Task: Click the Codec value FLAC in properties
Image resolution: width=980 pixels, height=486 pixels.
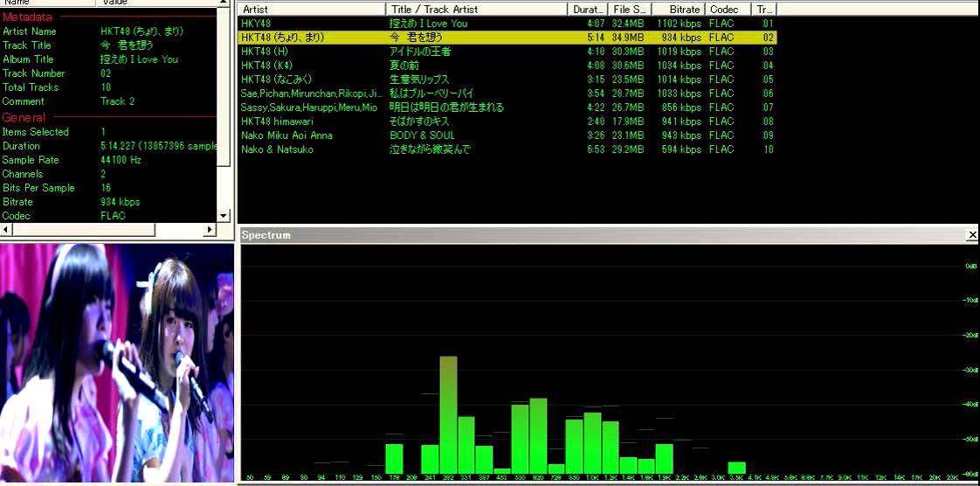Action: (x=114, y=216)
